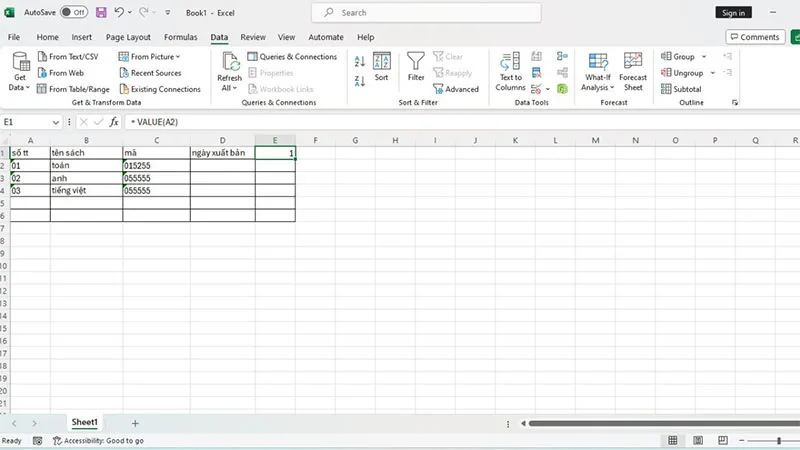Click Insert Function fx button

point(114,122)
